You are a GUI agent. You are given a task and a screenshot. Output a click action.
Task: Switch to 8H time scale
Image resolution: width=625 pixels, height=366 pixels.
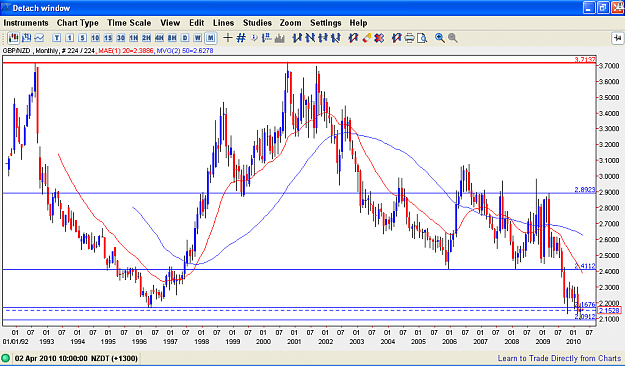click(x=172, y=38)
